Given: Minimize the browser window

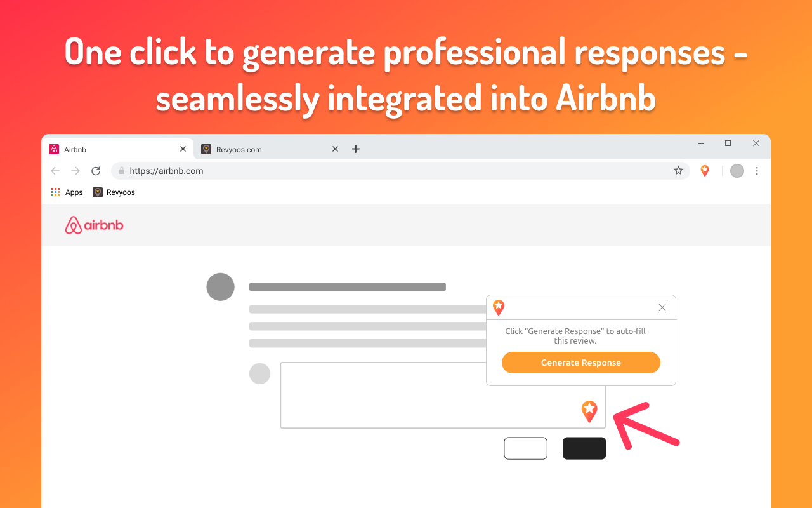Looking at the screenshot, I should point(701,144).
